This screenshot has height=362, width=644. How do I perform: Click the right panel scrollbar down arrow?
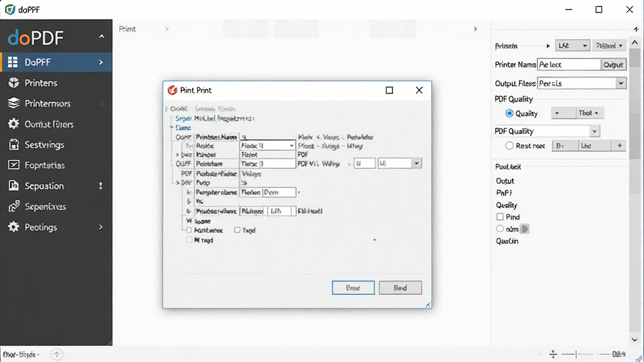pyautogui.click(x=635, y=339)
